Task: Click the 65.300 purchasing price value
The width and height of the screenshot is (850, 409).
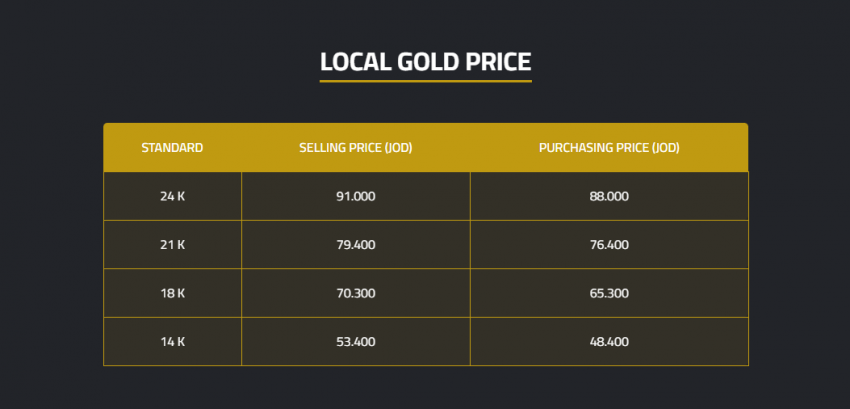Action: point(609,293)
